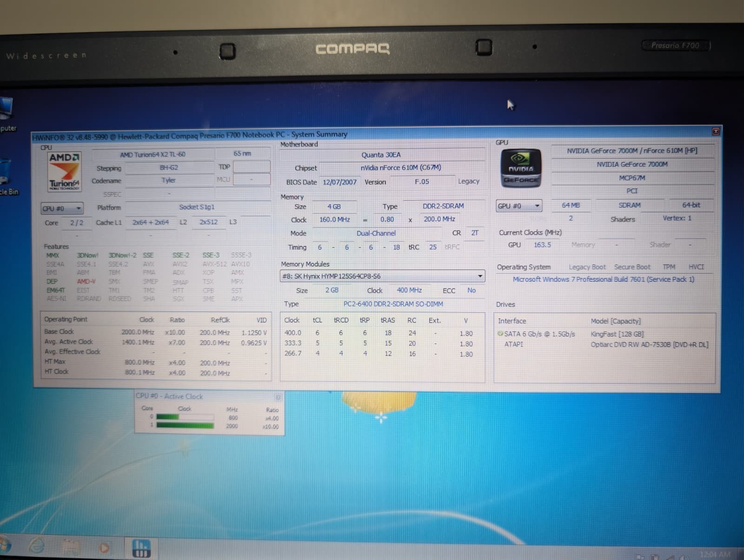Click the L2 cache '2x512' value

pyautogui.click(x=208, y=222)
